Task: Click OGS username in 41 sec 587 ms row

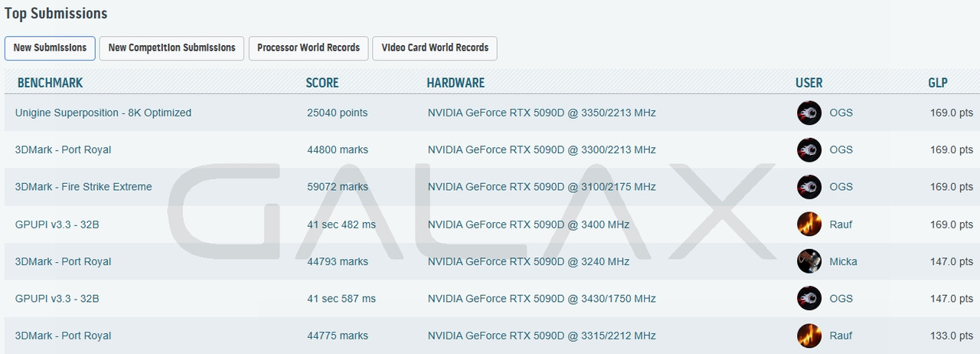Action: pyautogui.click(x=841, y=299)
